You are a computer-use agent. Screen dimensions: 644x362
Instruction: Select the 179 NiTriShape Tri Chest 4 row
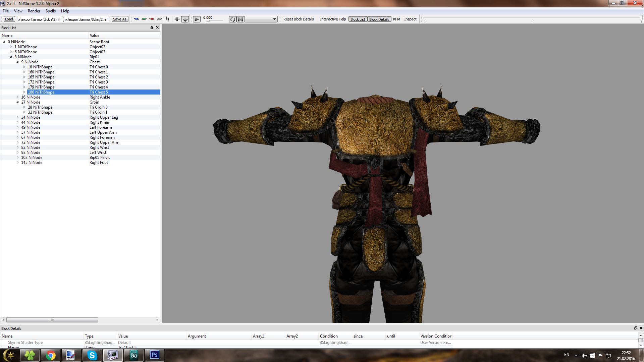80,87
